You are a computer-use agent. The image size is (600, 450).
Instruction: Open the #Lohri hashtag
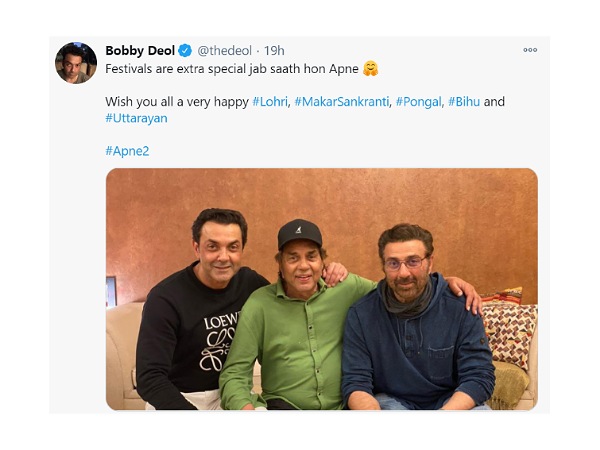tap(270, 102)
